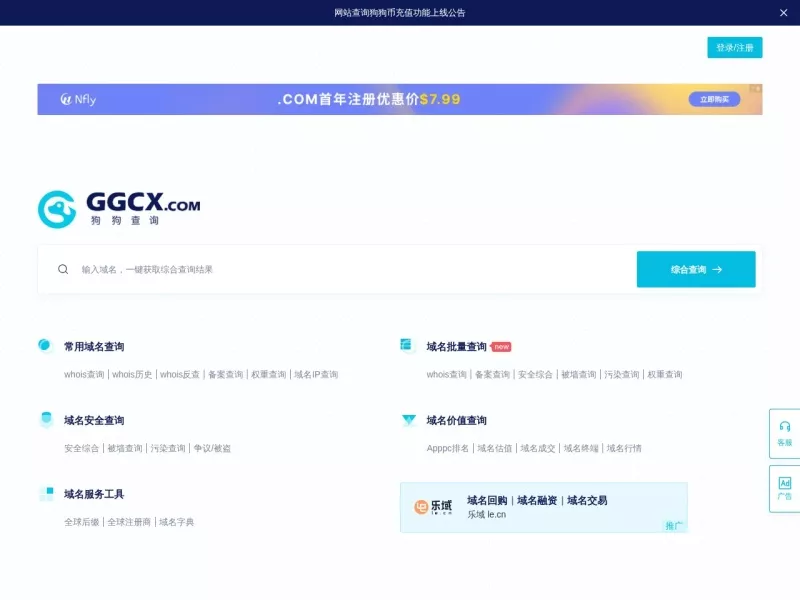This screenshot has height=600, width=800.
Task: Click 域名融资 in the 乐域 ad
Action: pos(537,501)
